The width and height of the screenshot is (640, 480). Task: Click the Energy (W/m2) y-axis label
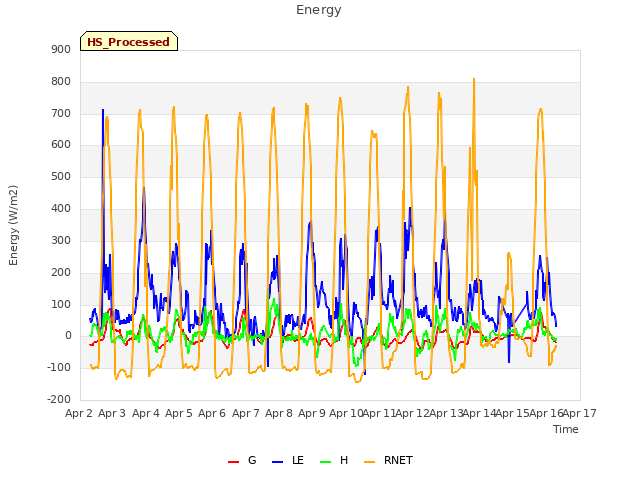(13, 225)
